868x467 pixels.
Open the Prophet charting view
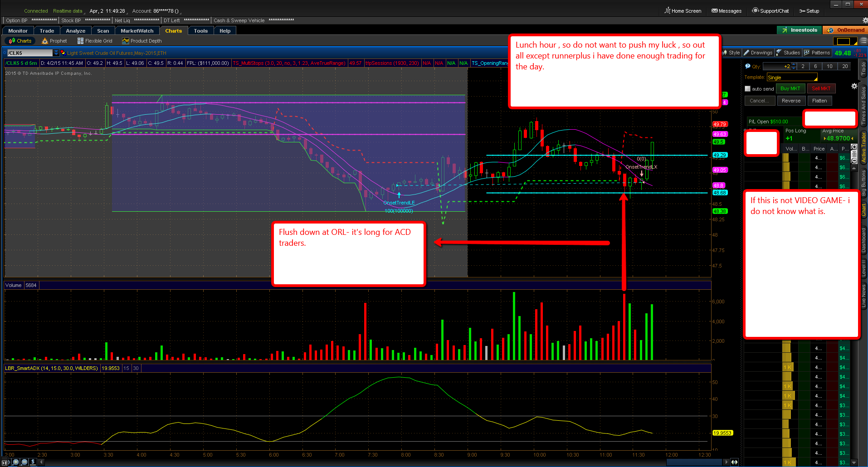tap(54, 41)
